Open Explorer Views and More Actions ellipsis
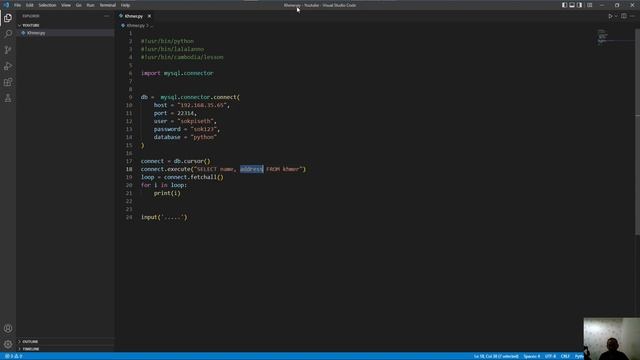This screenshot has width=640, height=360. 107,16
